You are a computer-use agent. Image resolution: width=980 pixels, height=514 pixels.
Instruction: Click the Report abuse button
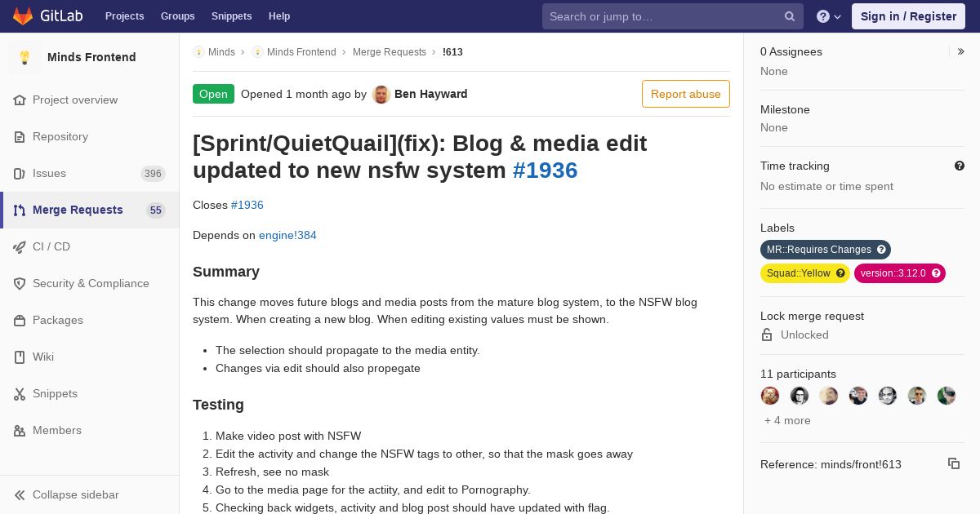686,94
